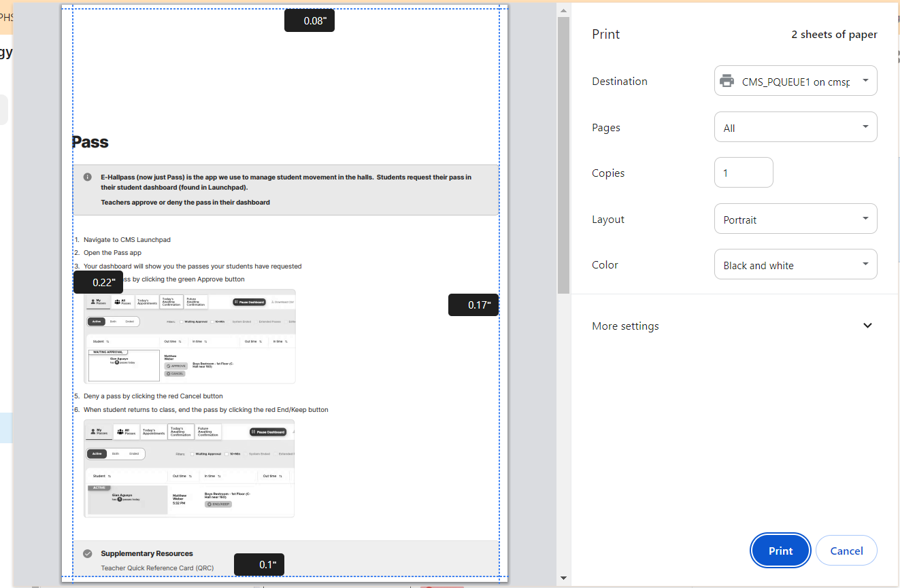Image resolution: width=900 pixels, height=588 pixels.
Task: Click 'Deny a pass by clicking the red Cancel button' text
Action: pyautogui.click(x=153, y=396)
